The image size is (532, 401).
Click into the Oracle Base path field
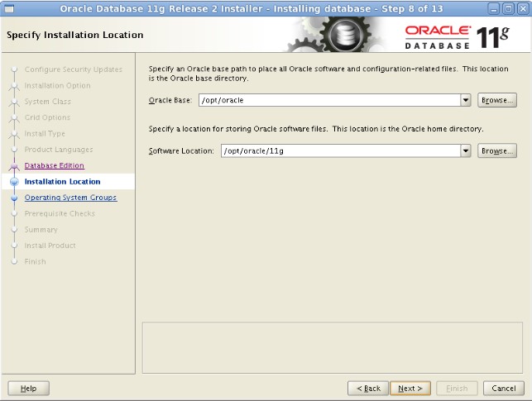(329, 100)
